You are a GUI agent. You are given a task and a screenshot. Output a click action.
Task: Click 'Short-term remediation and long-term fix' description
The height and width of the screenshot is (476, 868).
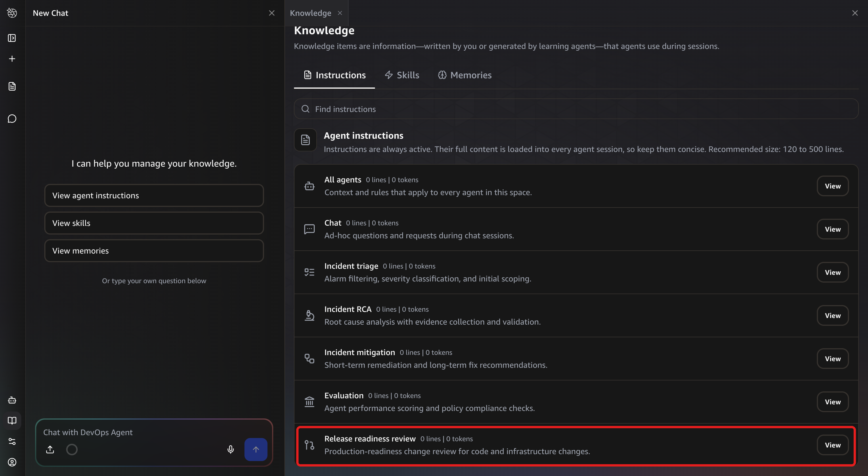point(436,365)
